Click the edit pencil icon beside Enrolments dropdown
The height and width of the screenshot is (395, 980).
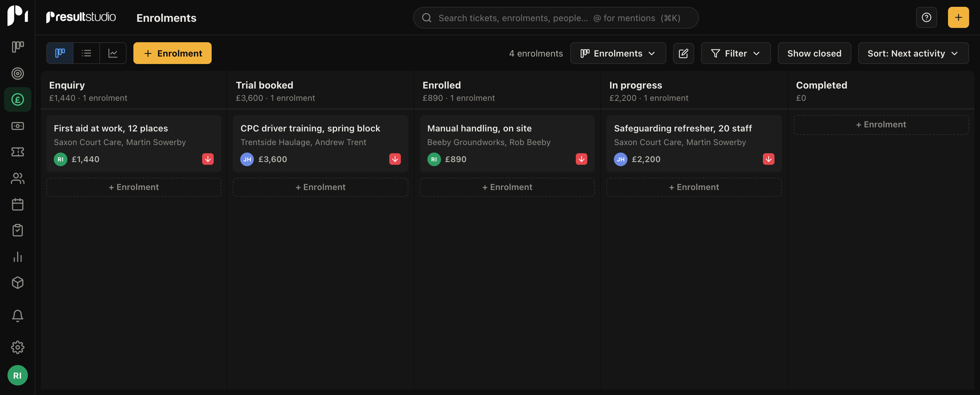(x=683, y=53)
